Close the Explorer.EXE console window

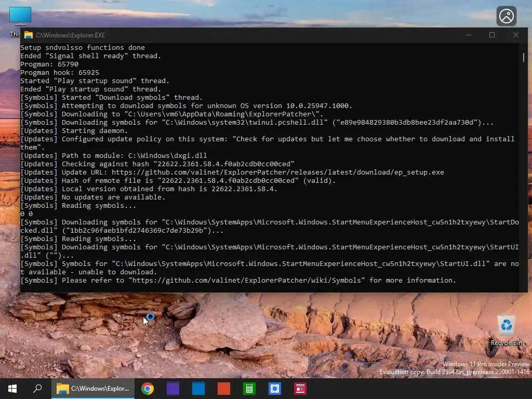coord(516,35)
